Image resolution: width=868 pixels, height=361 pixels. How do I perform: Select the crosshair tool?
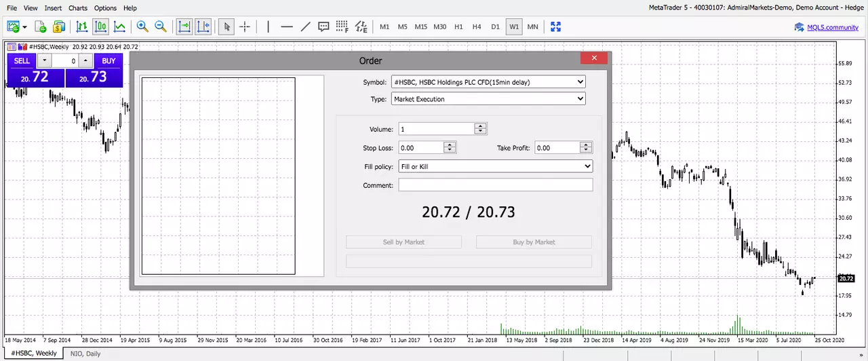pyautogui.click(x=245, y=26)
